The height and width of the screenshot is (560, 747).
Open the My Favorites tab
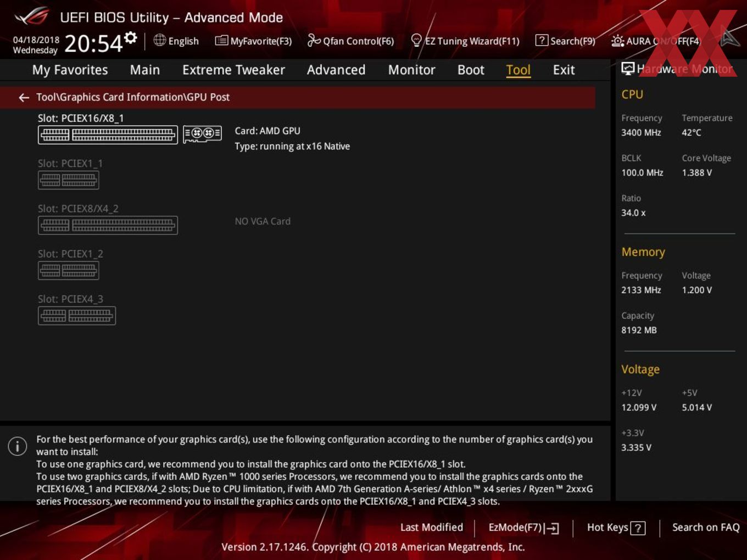[70, 70]
